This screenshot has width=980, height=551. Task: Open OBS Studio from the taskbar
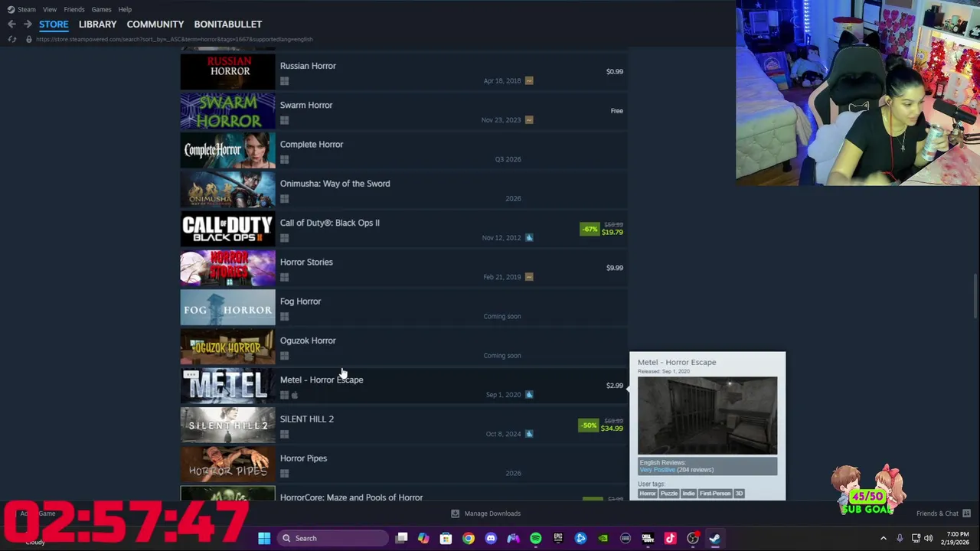click(693, 538)
